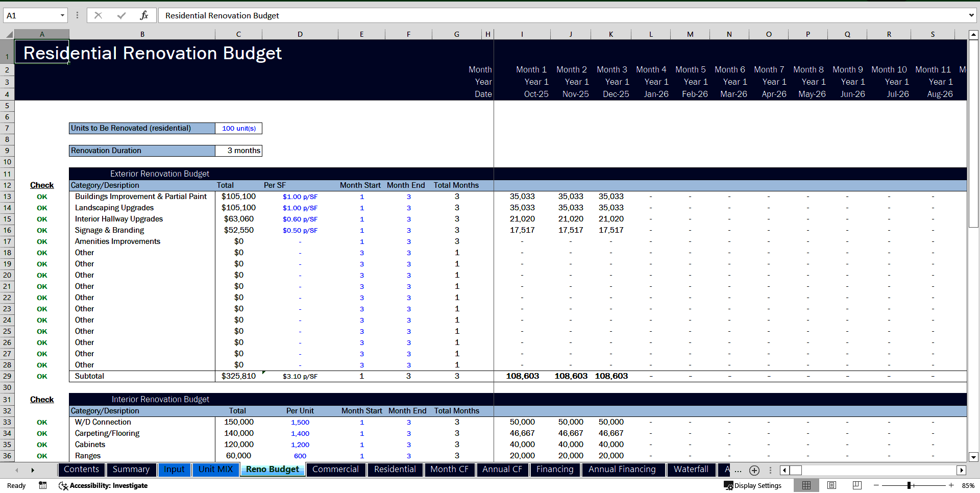Switch to the Input sheet
The width and height of the screenshot is (980, 493).
click(x=175, y=470)
